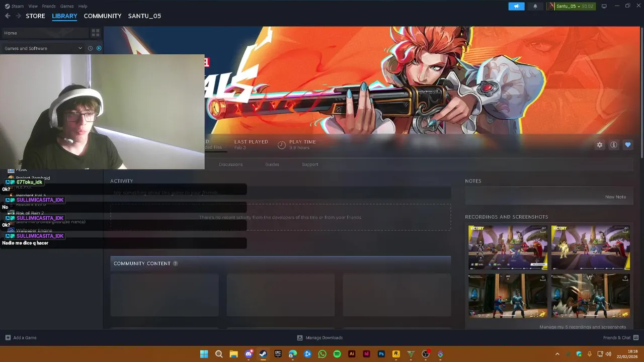Open Rockstar Games Launcher taskbar icon

[396, 354]
